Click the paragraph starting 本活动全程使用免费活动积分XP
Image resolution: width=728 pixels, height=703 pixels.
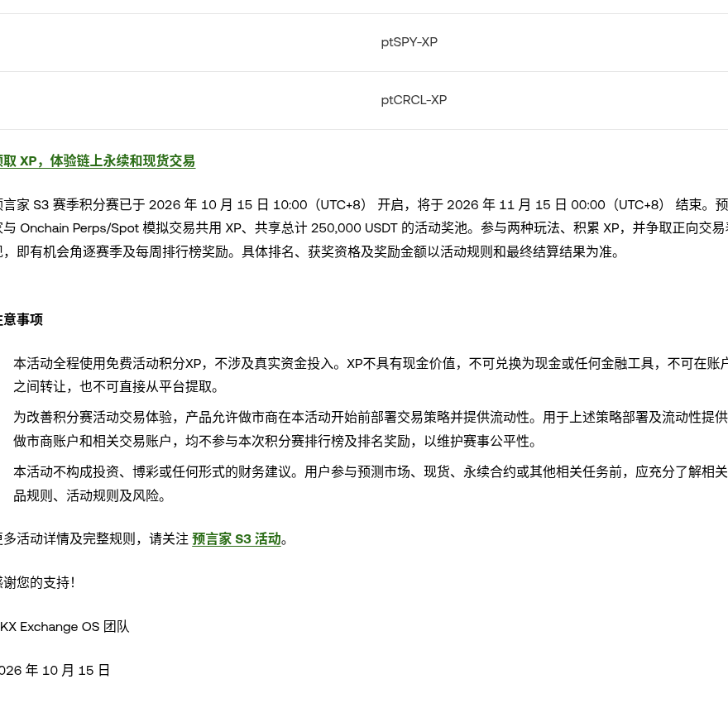371,375
